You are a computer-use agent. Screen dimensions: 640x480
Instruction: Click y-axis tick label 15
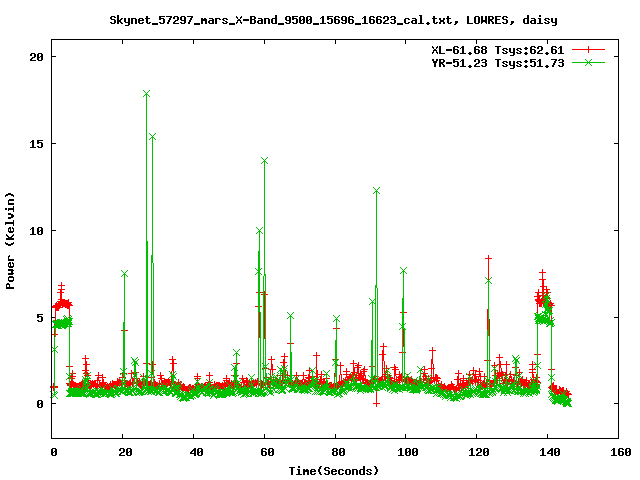[36, 144]
